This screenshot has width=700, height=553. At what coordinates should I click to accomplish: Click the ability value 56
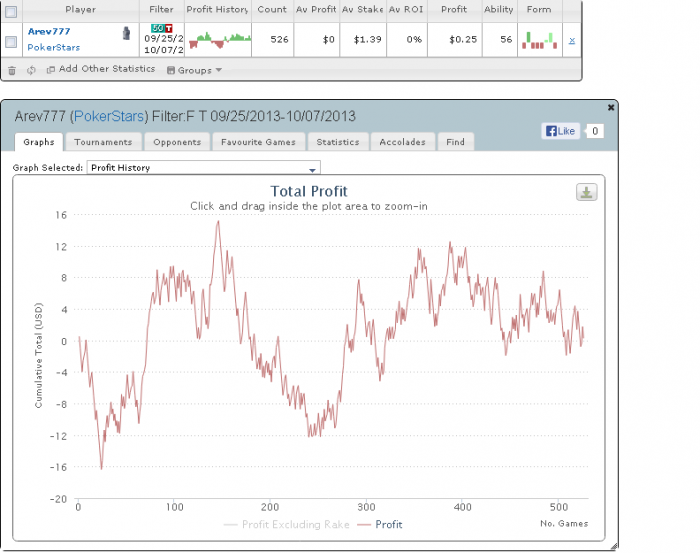pyautogui.click(x=506, y=39)
